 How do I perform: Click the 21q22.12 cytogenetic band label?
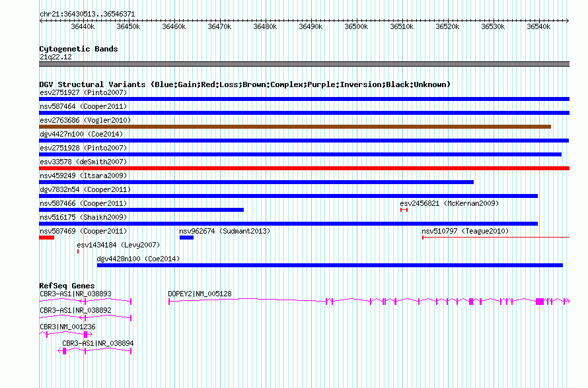point(55,57)
